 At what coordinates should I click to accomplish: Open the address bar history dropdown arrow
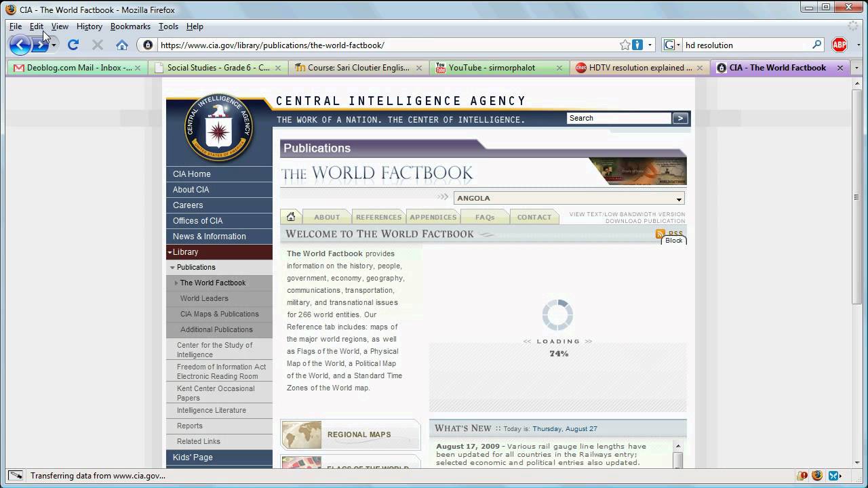(x=650, y=45)
